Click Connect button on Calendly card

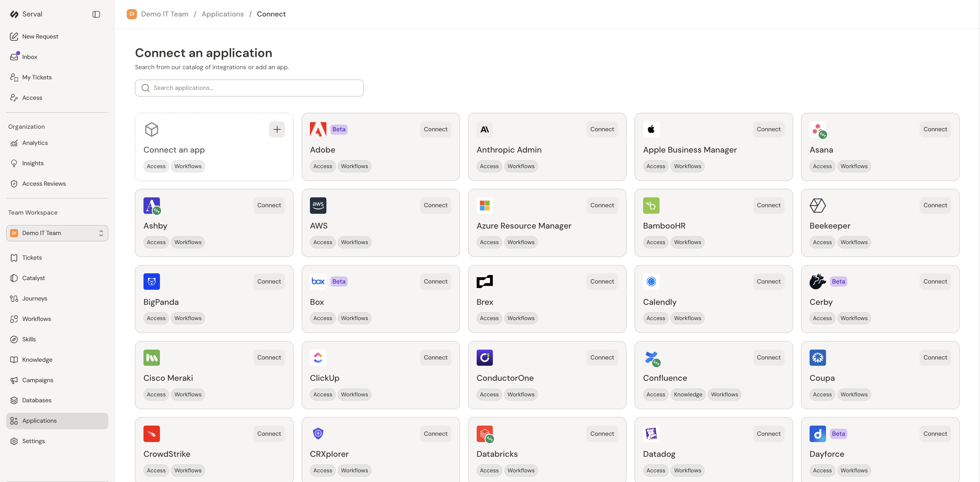click(x=768, y=282)
